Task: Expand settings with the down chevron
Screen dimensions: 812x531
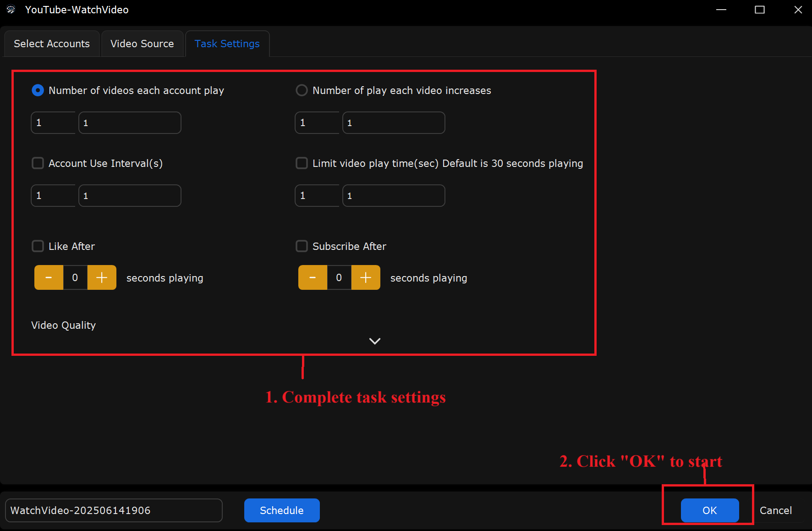Action: click(375, 341)
